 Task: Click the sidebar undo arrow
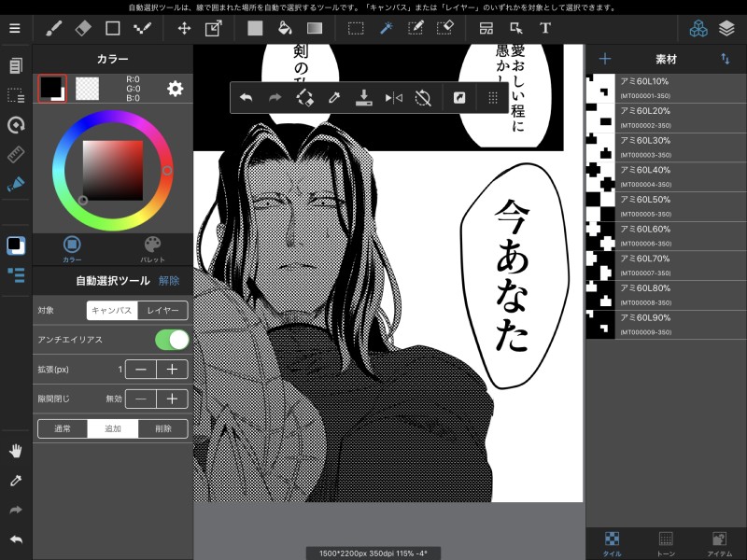[x=16, y=539]
